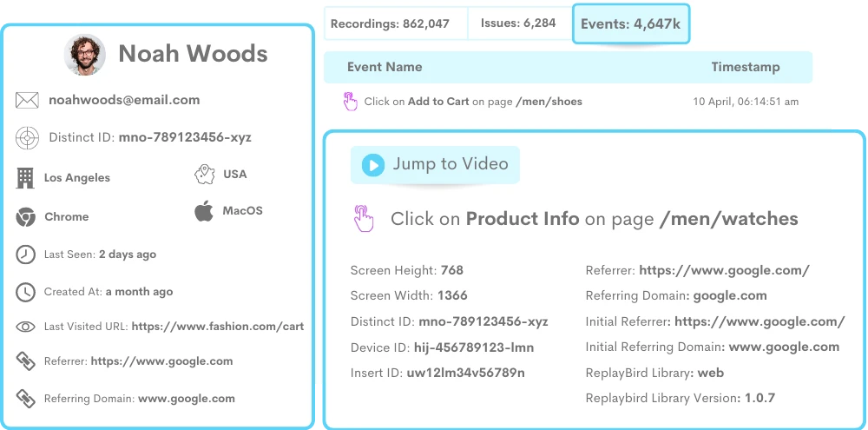Select the Events tab
The height and width of the screenshot is (430, 868).
tap(630, 23)
